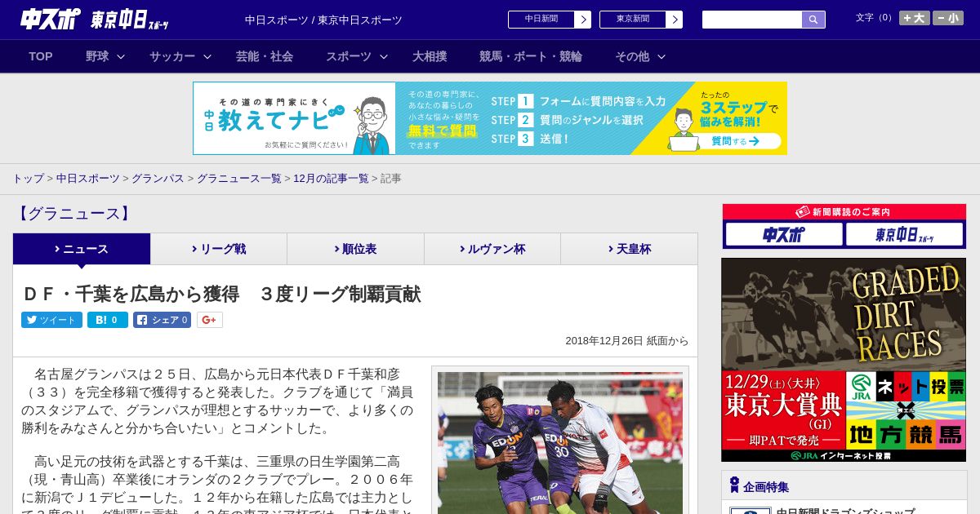Expand the スポーツ menu
The image size is (980, 514).
click(x=356, y=56)
